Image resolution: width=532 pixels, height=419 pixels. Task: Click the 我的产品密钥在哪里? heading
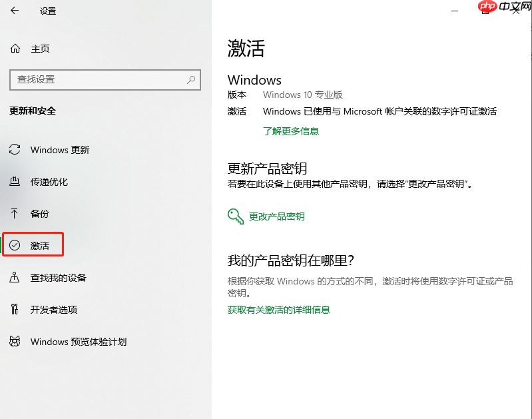291,260
